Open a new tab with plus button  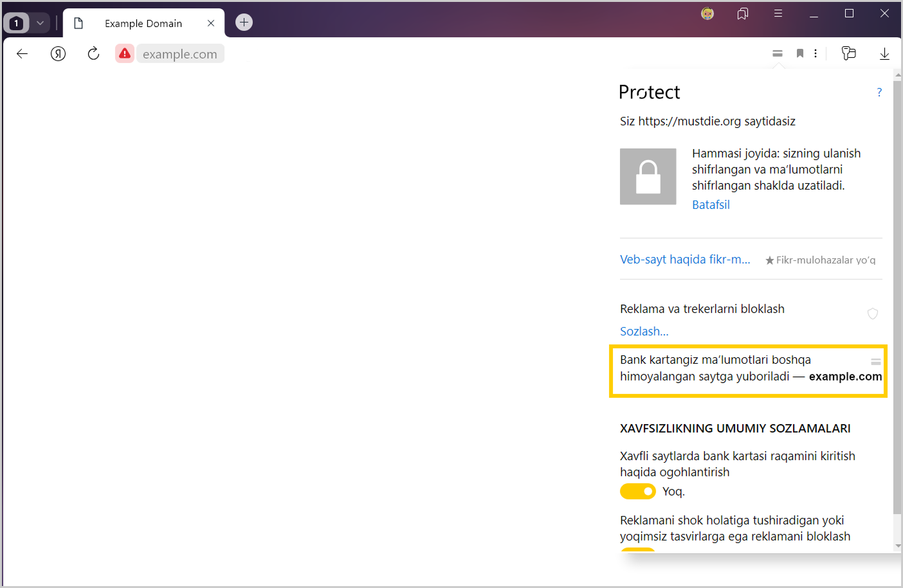coord(244,22)
